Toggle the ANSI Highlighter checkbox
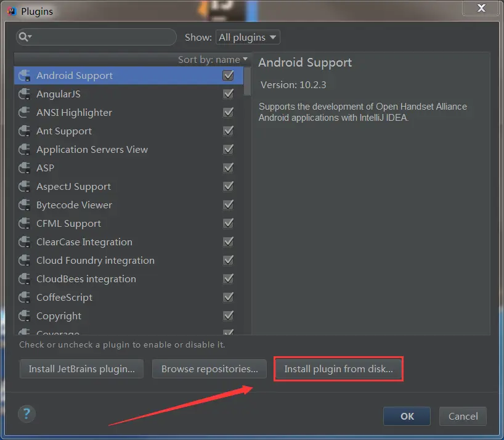504x440 pixels. [x=228, y=113]
